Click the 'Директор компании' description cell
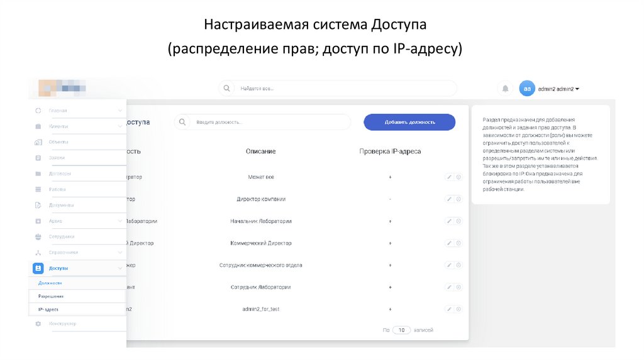Screen dimensions: 644x361 (x=261, y=199)
